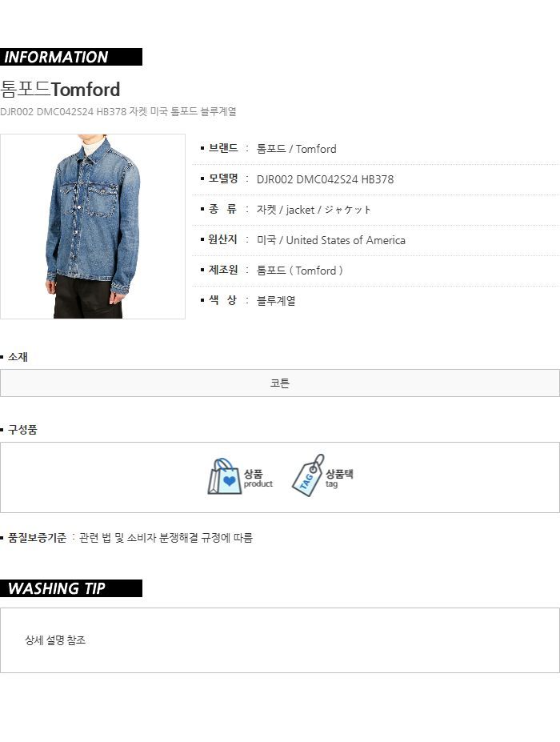Click the 브랜드 value 톰포드 / Tomford
The width and height of the screenshot is (560, 742).
pos(297,149)
